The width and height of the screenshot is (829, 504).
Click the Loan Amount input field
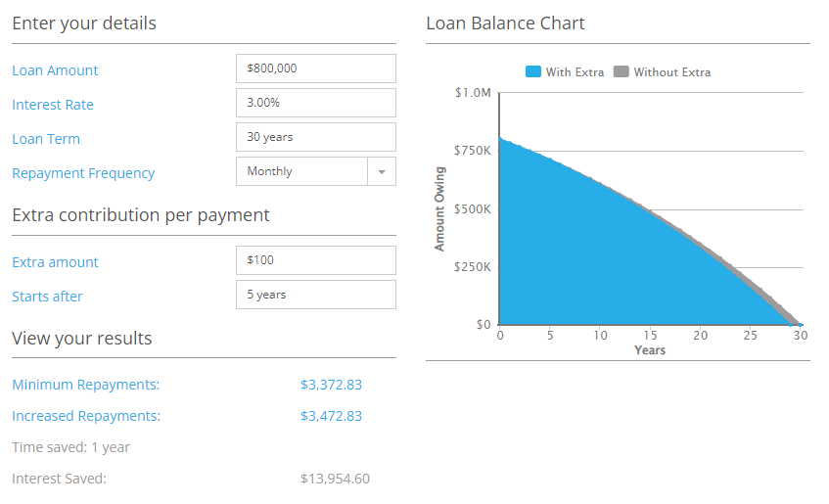coord(315,69)
